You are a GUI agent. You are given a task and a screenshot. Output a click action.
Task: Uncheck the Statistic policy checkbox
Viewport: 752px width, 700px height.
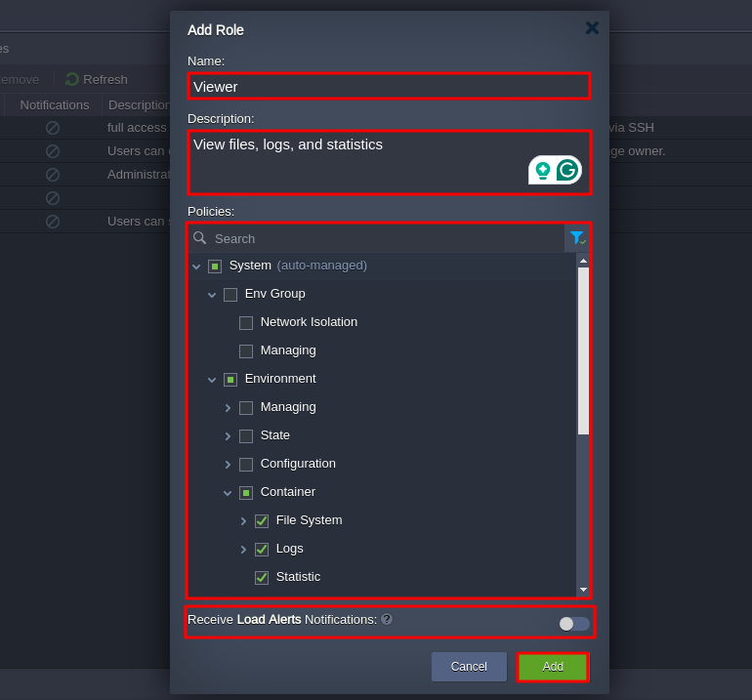262,578
